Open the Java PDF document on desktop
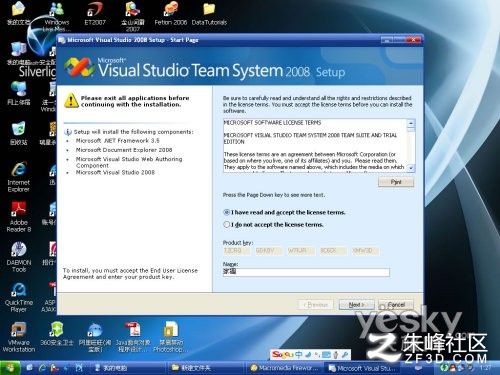 [133, 337]
